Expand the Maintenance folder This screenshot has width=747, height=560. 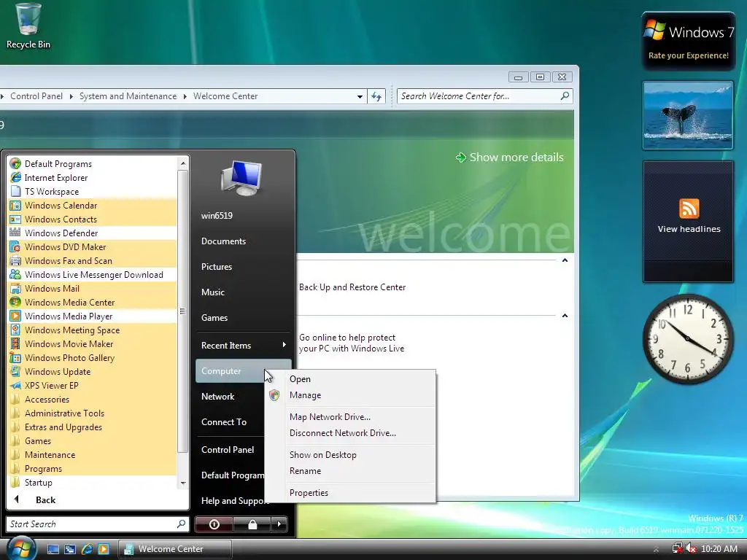click(x=50, y=455)
